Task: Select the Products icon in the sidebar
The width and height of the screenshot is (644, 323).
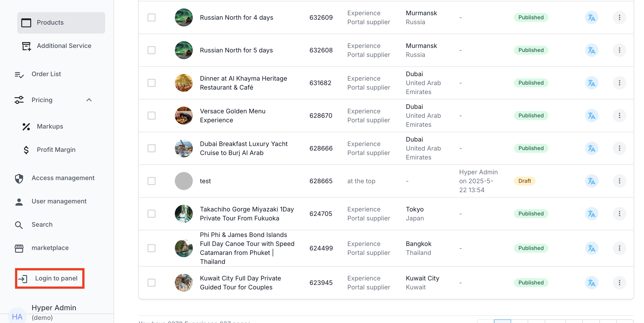Action: coord(26,22)
